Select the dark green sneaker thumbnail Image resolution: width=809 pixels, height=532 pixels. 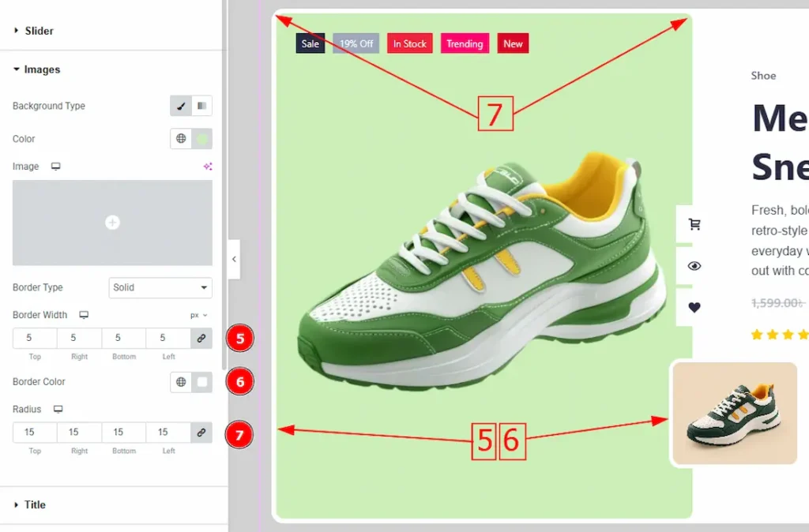pyautogui.click(x=733, y=414)
